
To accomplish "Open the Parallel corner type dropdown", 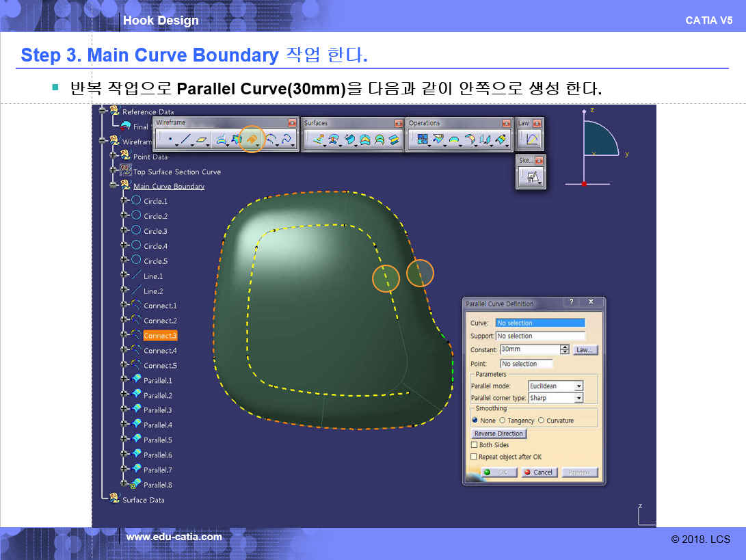I will coord(578,398).
